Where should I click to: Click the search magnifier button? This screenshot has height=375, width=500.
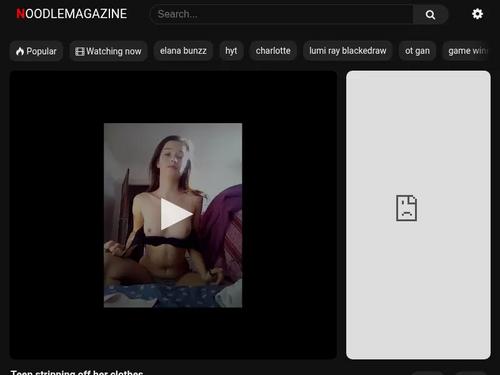(430, 15)
